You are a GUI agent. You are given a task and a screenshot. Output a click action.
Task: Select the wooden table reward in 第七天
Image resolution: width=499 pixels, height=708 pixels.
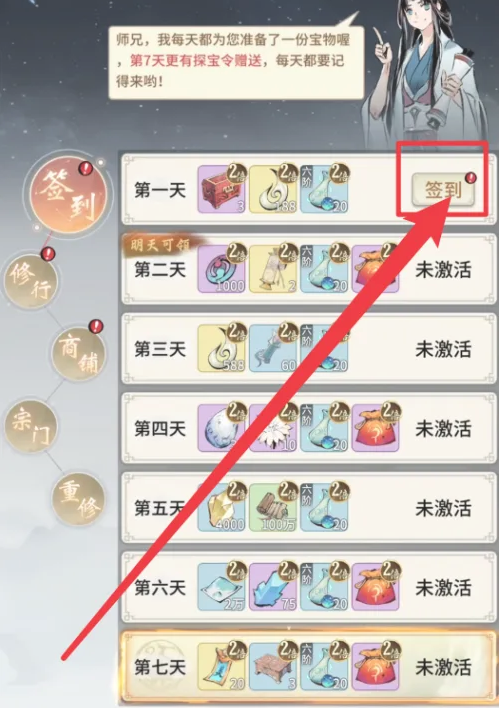tap(273, 667)
